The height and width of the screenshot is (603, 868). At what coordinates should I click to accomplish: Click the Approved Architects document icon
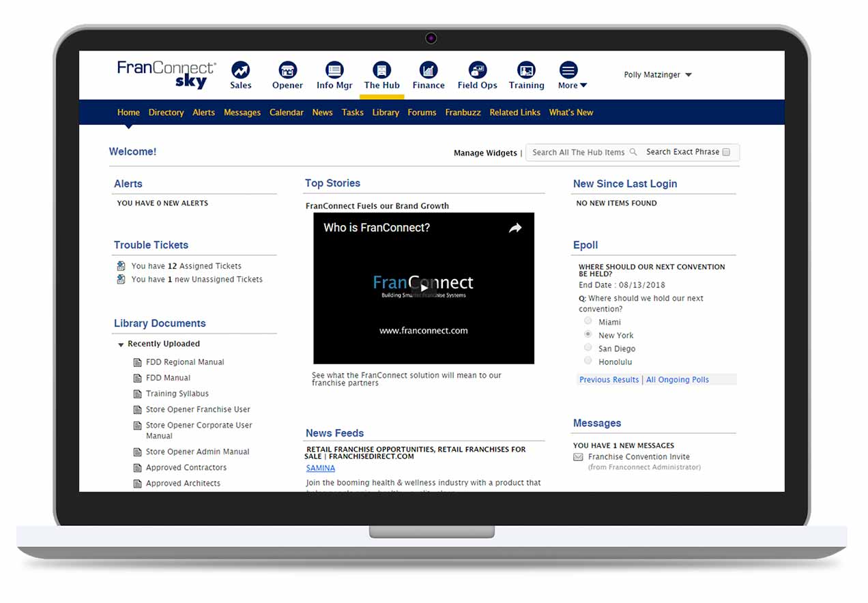tap(137, 483)
